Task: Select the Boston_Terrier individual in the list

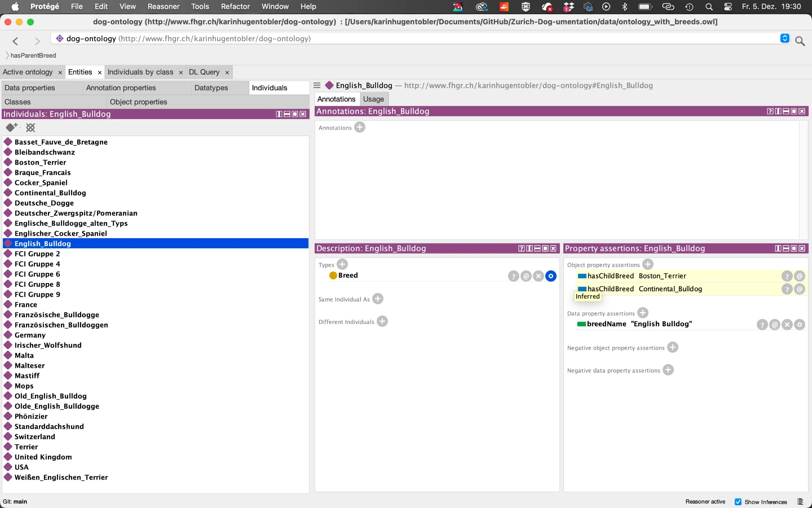Action: pyautogui.click(x=40, y=163)
